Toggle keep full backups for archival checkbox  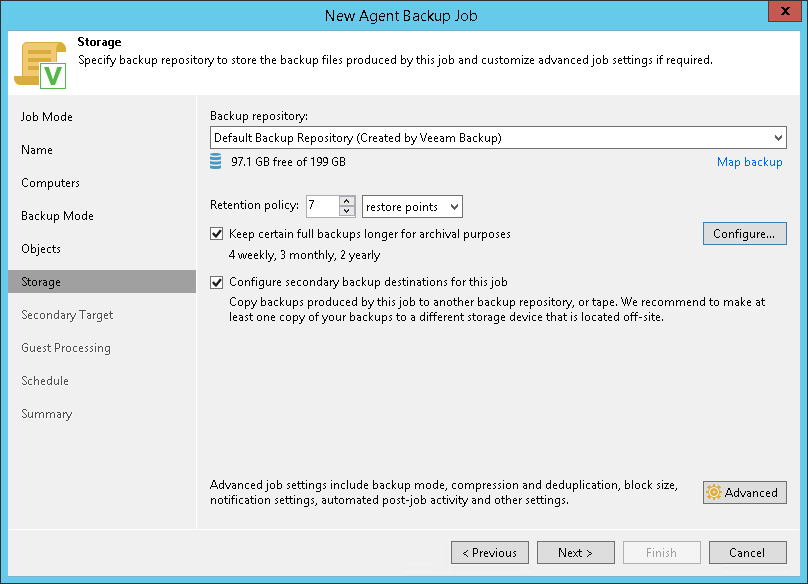[x=217, y=234]
